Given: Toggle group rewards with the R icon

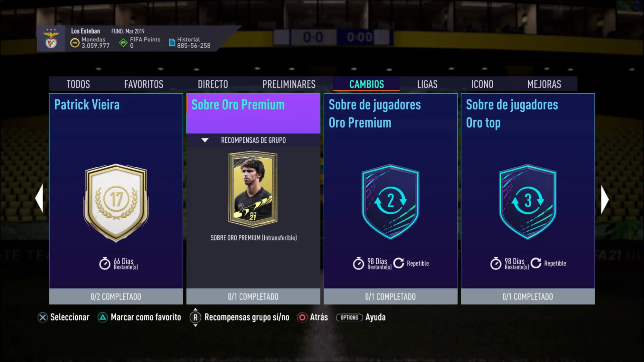Looking at the screenshot, I should point(195,318).
